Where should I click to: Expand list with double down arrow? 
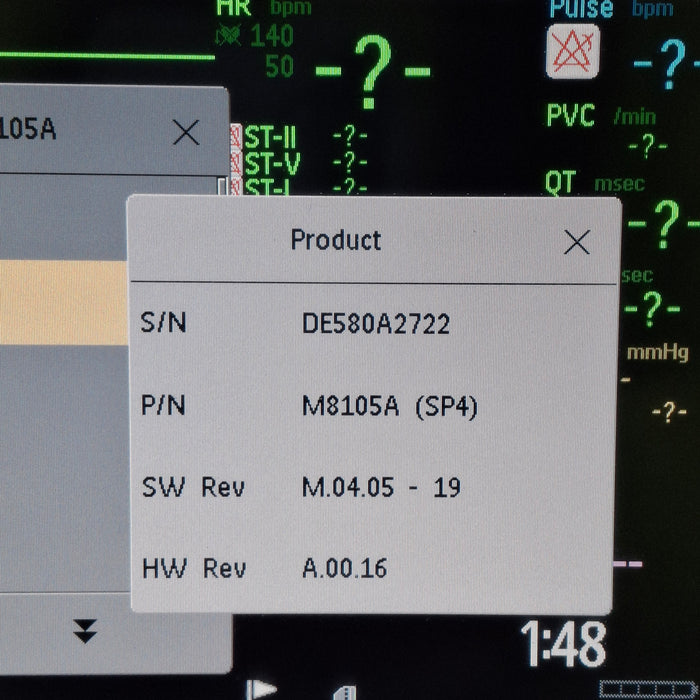tap(86, 630)
